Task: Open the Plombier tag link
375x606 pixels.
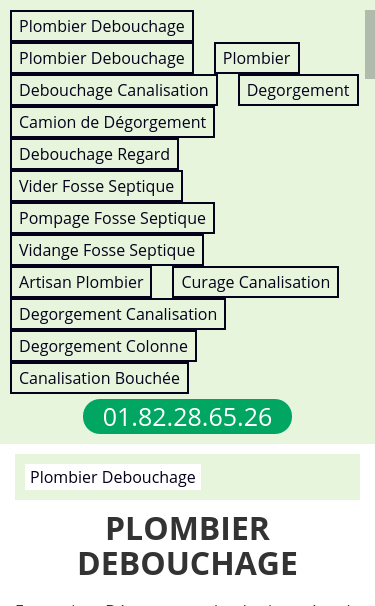Action: [x=257, y=58]
